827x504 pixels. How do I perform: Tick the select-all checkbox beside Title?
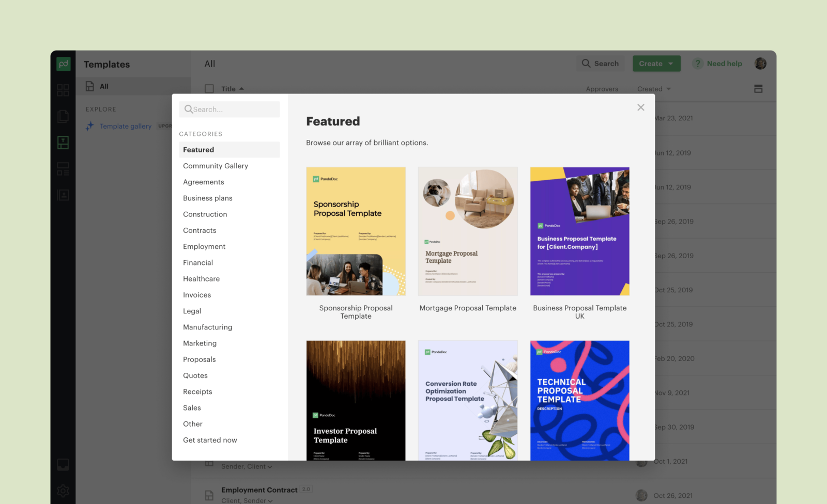tap(209, 89)
